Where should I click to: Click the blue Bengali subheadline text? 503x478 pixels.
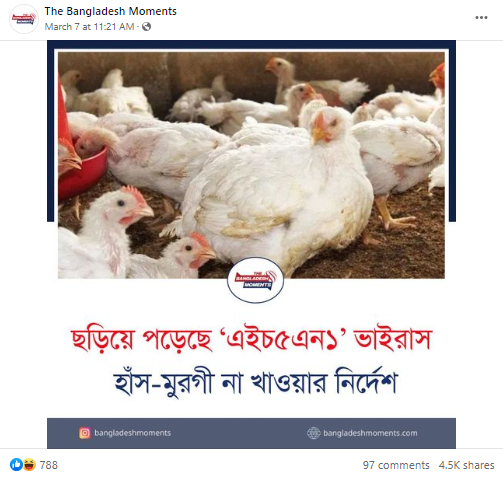point(255,382)
